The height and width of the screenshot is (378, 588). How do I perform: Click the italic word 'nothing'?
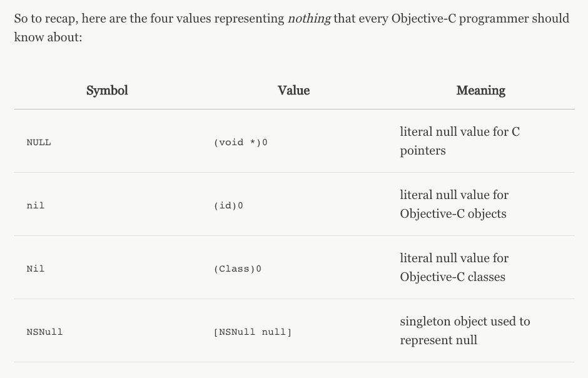(x=310, y=18)
